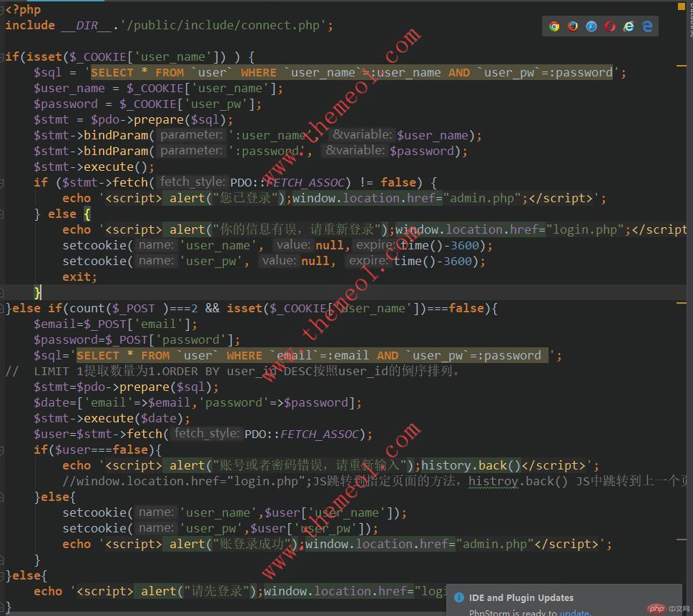Open preview in Firefox browser
The image size is (693, 616).
pos(573,26)
